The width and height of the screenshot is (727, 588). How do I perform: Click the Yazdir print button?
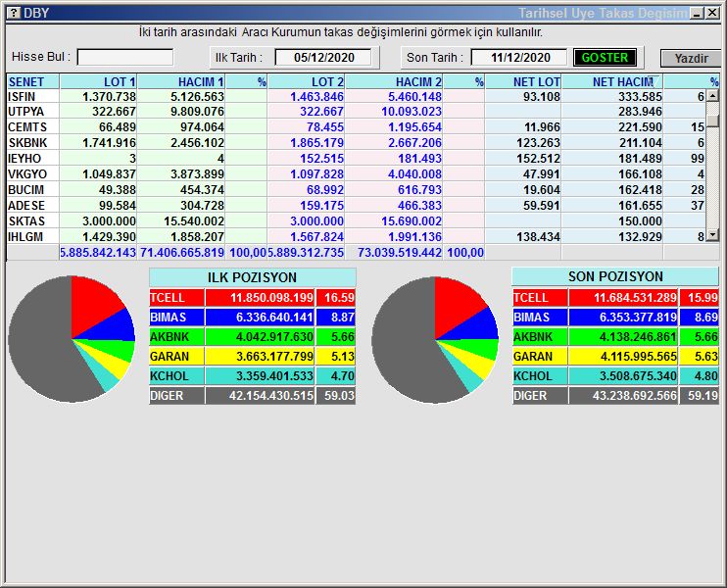click(x=691, y=59)
